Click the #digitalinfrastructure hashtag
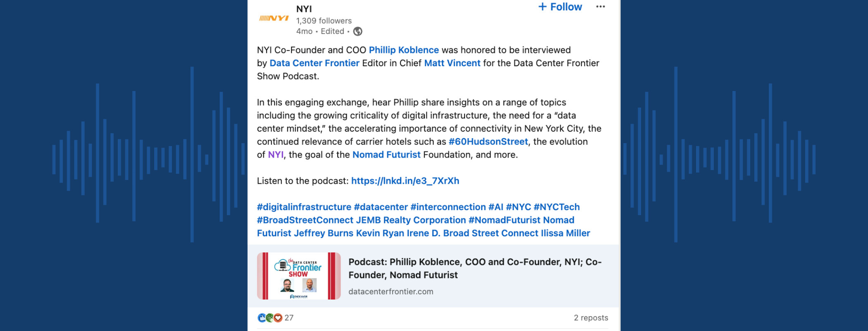The height and width of the screenshot is (331, 868). click(304, 207)
